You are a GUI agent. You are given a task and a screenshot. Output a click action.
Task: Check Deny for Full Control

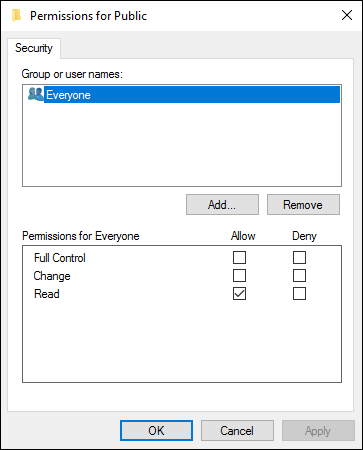299,258
